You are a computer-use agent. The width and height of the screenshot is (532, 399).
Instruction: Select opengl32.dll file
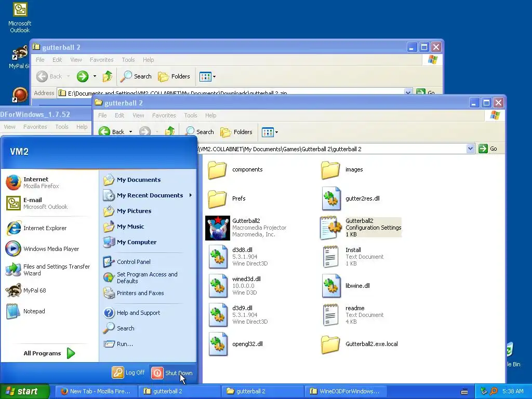pos(236,344)
